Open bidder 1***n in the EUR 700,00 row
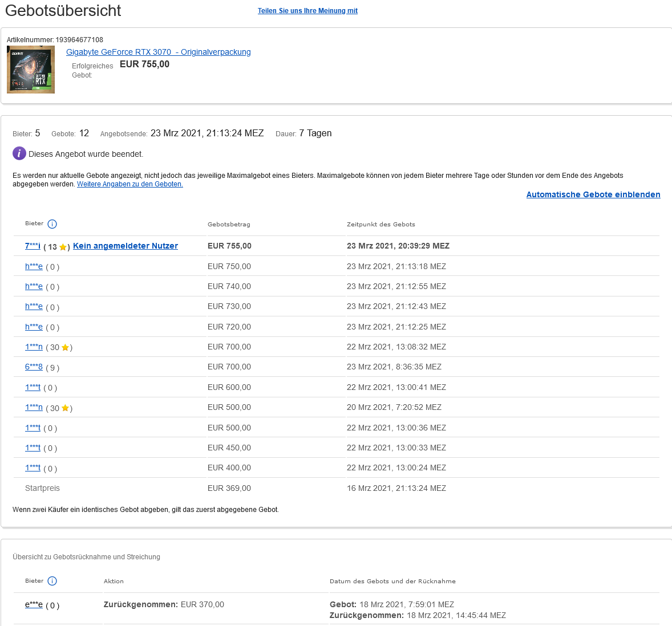Viewport: 672px width, 626px height. coord(34,347)
